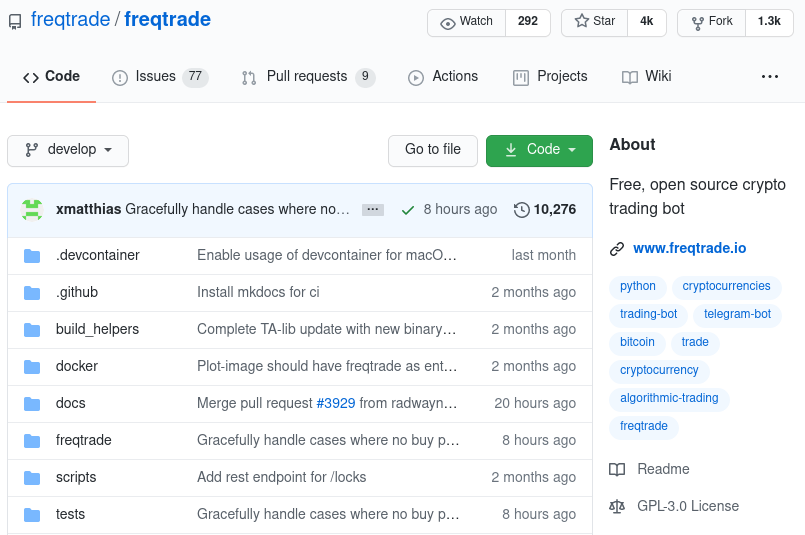Screen dimensions: 805x535
Task: Fork the repository
Action: (x=712, y=23)
